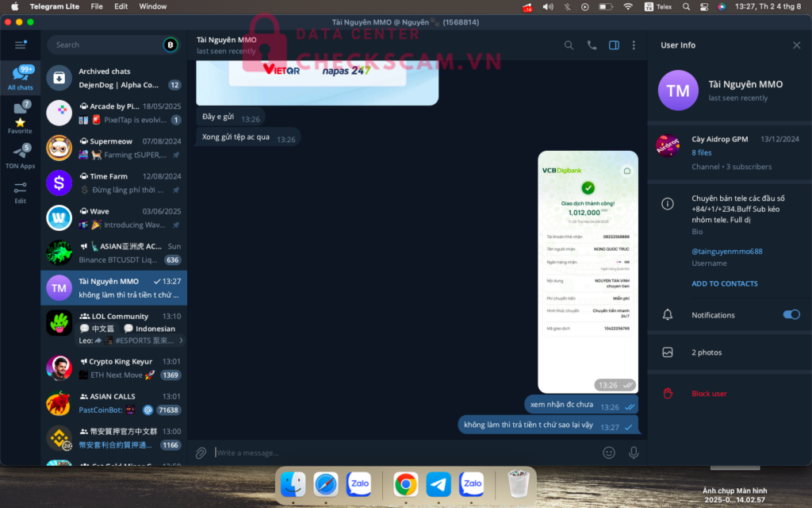Toggle the Notifications switch

pyautogui.click(x=791, y=314)
